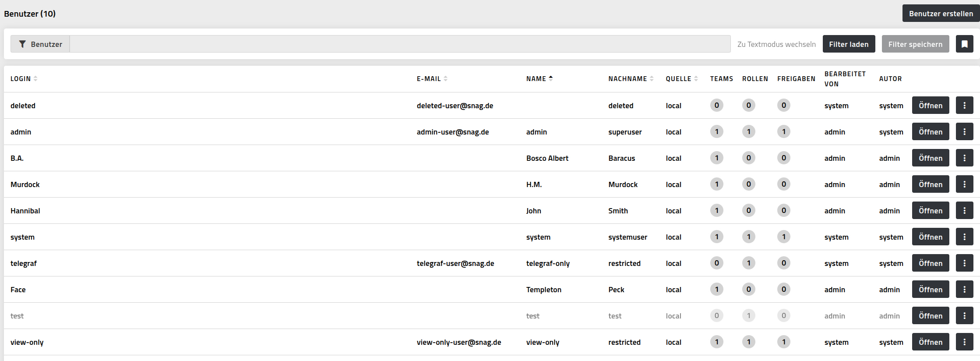980x361 pixels.
Task: Open the three-dot menu for view-only row
Action: (964, 342)
